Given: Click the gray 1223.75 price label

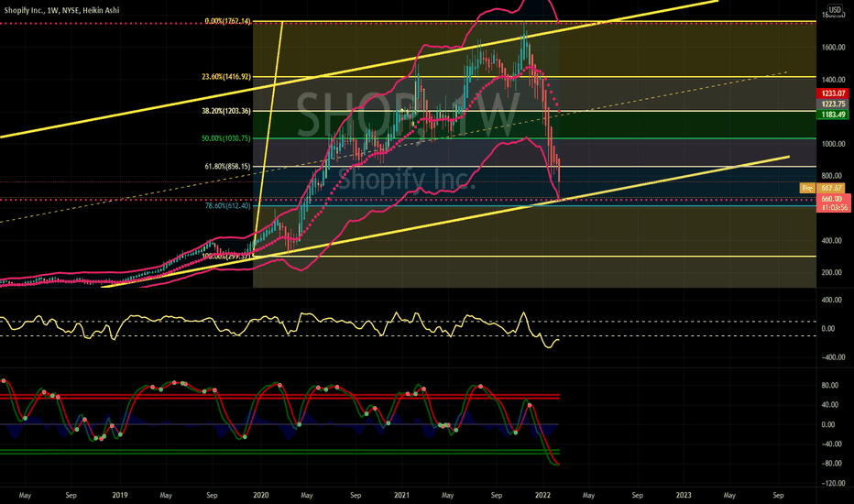Looking at the screenshot, I should point(833,104).
